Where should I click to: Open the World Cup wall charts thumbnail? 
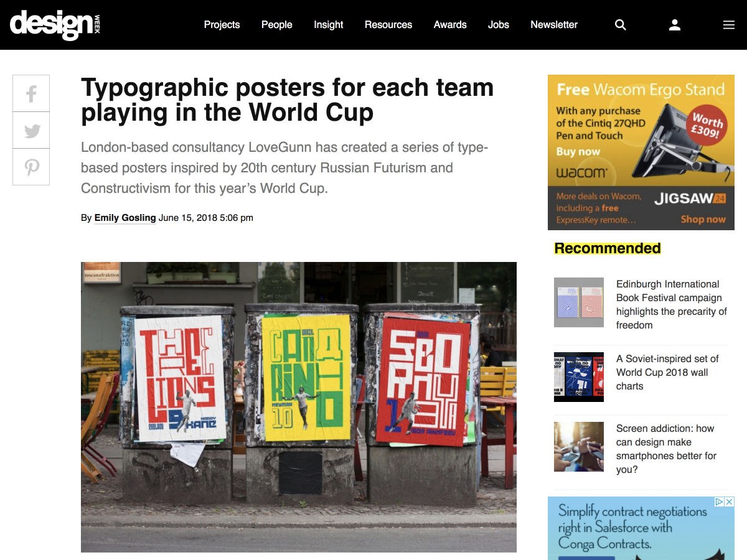point(579,377)
